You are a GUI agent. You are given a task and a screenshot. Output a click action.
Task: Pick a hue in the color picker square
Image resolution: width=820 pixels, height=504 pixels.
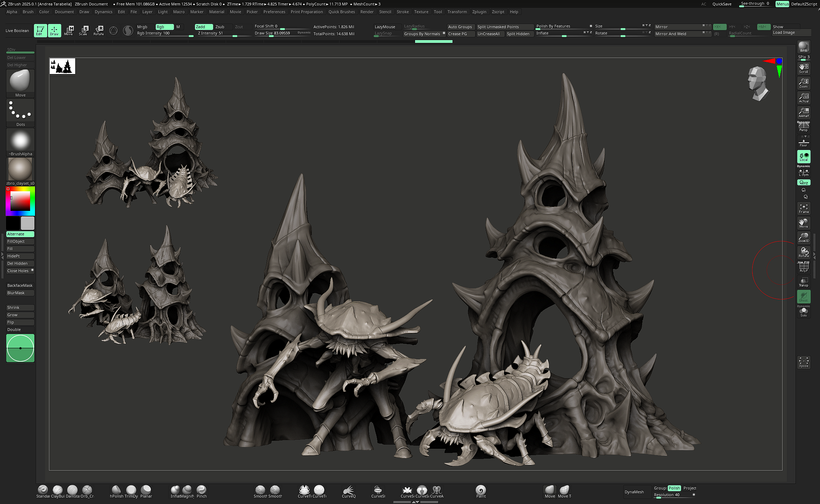pyautogui.click(x=20, y=201)
